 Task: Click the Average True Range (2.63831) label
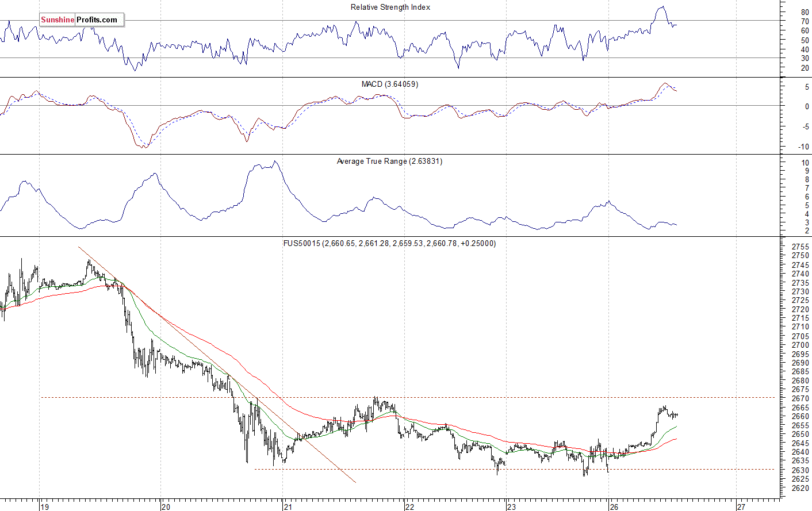tap(390, 162)
